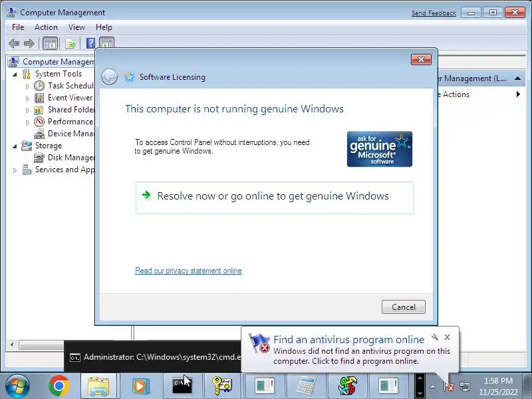Select Services and Applications tree item
This screenshot has height=399, width=532.
pos(65,170)
